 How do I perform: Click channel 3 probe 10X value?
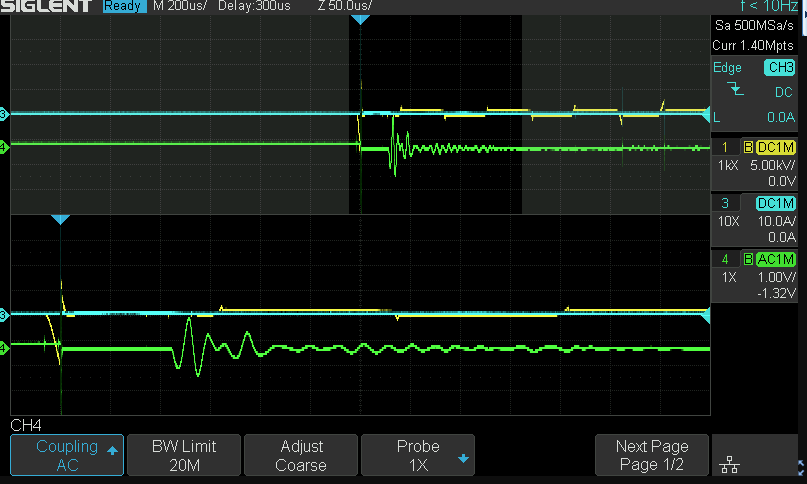coord(728,221)
